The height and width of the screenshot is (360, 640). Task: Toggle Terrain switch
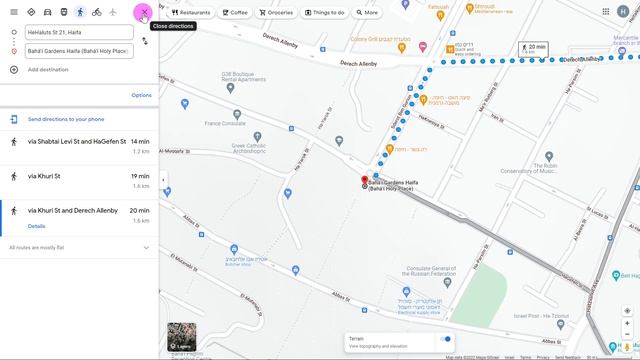(446, 339)
